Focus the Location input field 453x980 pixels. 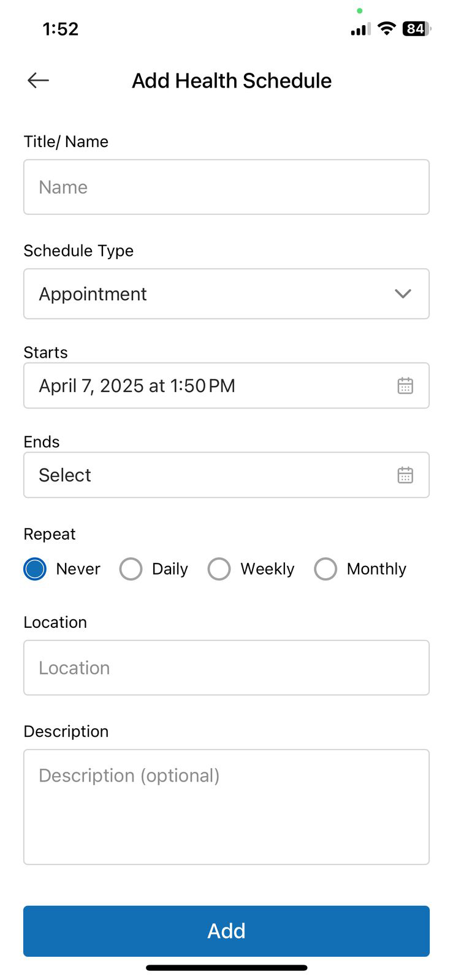pos(226,668)
